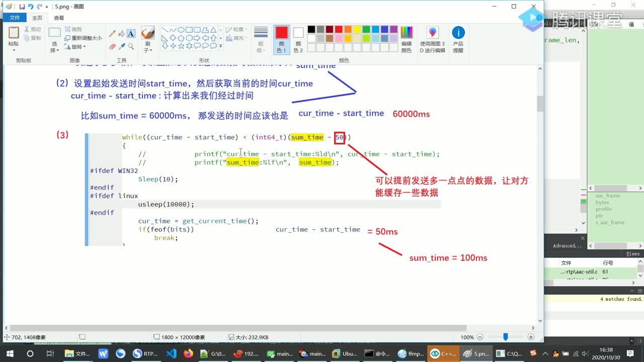Click Resize (重新调整大小) button
This screenshot has height=362, width=644.
[83, 38]
